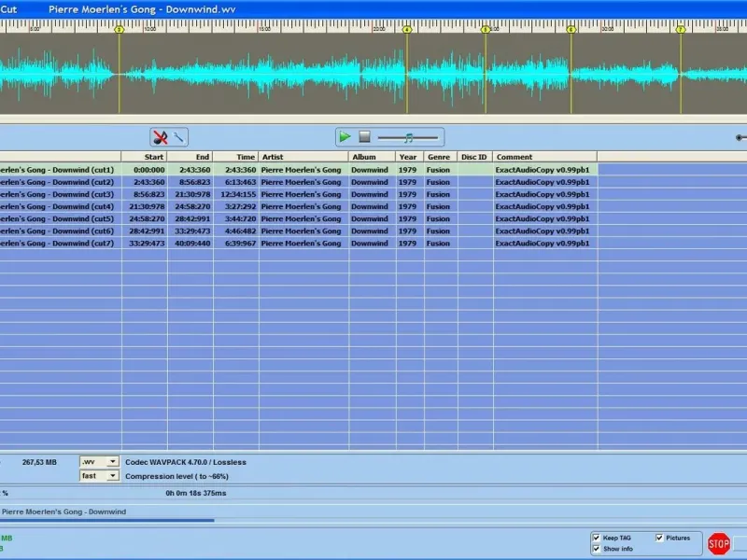Click the blue pencil edit icon
The width and height of the screenshot is (747, 560).
pos(179,137)
